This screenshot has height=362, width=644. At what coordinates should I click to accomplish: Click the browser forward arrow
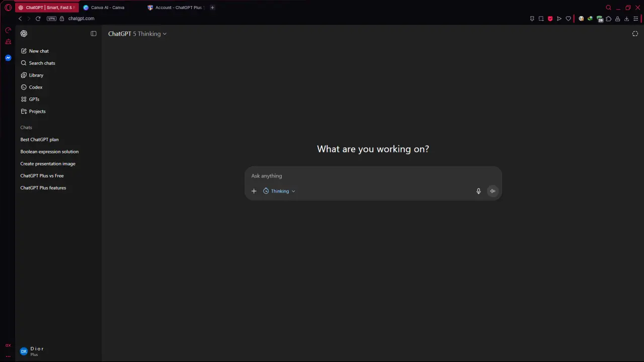click(x=29, y=19)
